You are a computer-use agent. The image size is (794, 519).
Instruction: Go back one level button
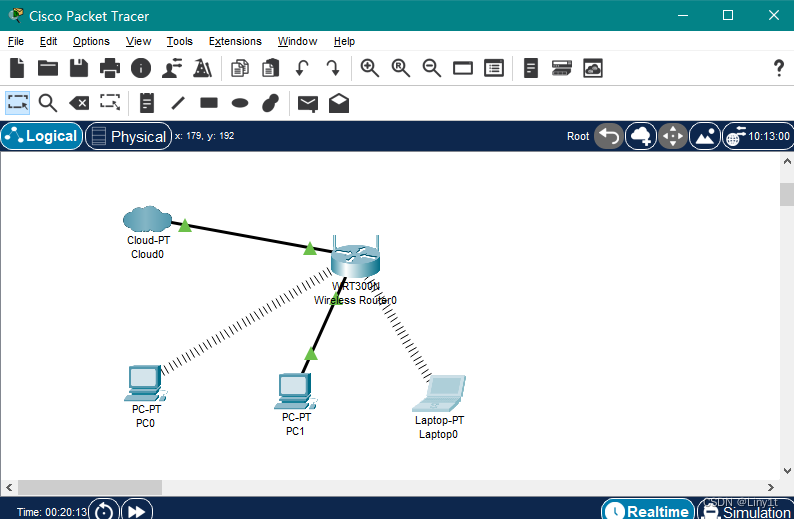tap(609, 136)
